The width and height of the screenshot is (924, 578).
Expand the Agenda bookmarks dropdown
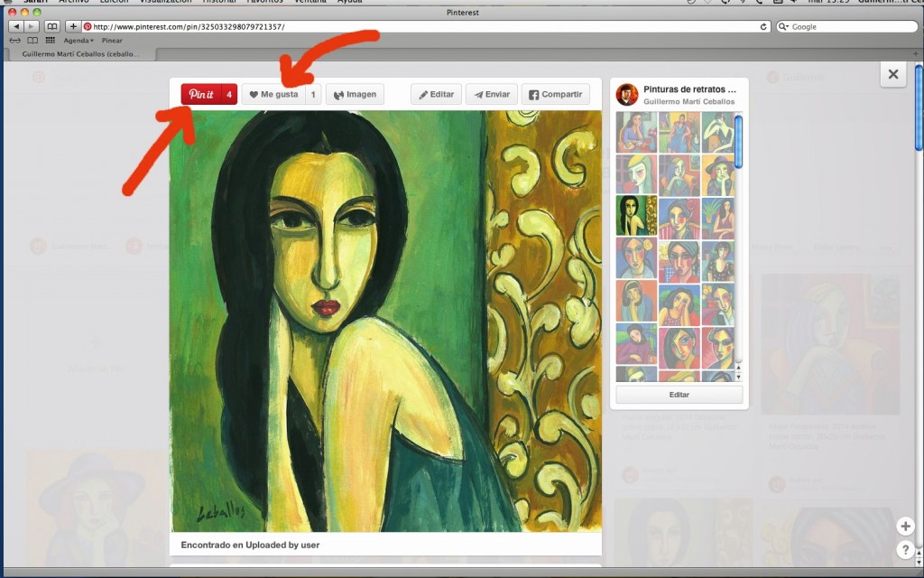click(78, 41)
